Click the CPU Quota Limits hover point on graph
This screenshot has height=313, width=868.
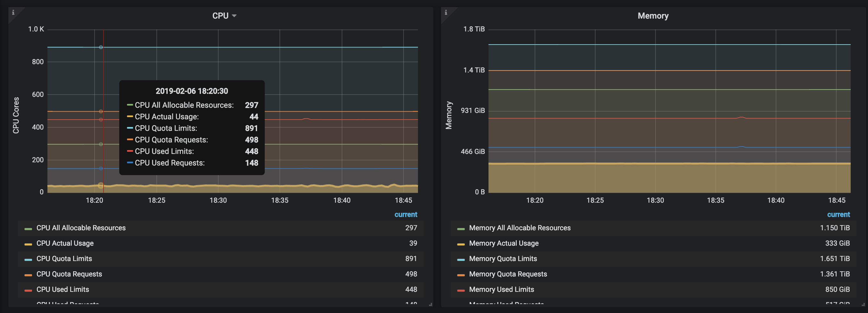(101, 47)
